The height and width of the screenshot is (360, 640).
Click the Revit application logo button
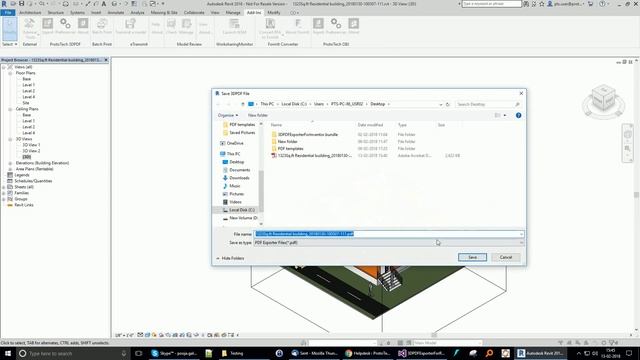[4, 4]
